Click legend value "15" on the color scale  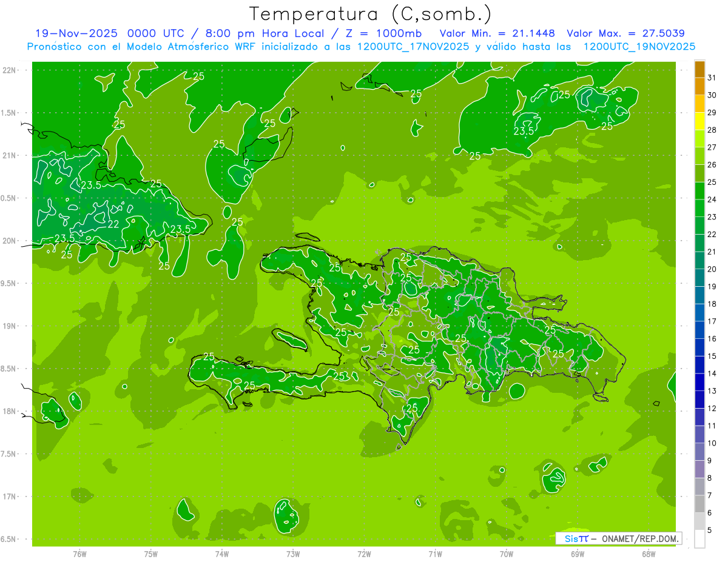(712, 356)
